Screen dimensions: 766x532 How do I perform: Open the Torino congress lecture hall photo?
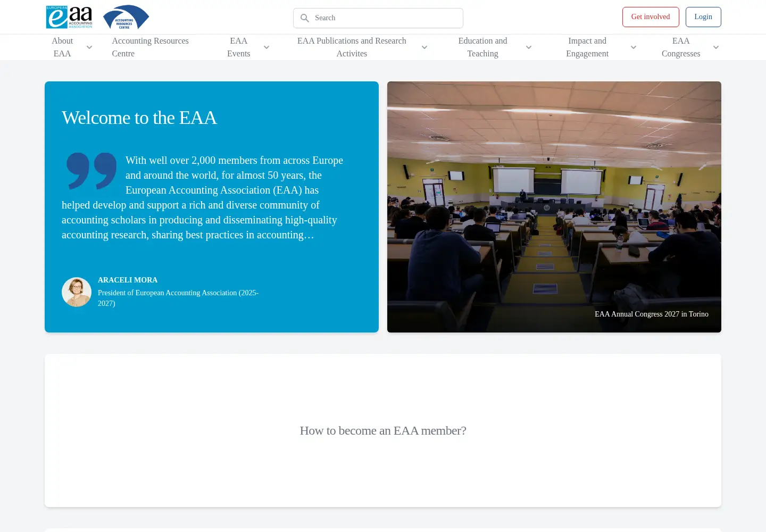point(554,207)
